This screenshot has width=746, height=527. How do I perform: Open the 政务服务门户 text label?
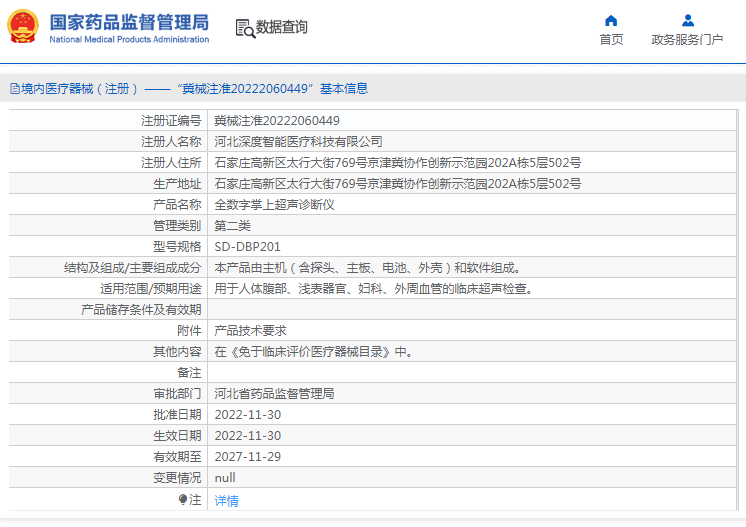pos(687,40)
